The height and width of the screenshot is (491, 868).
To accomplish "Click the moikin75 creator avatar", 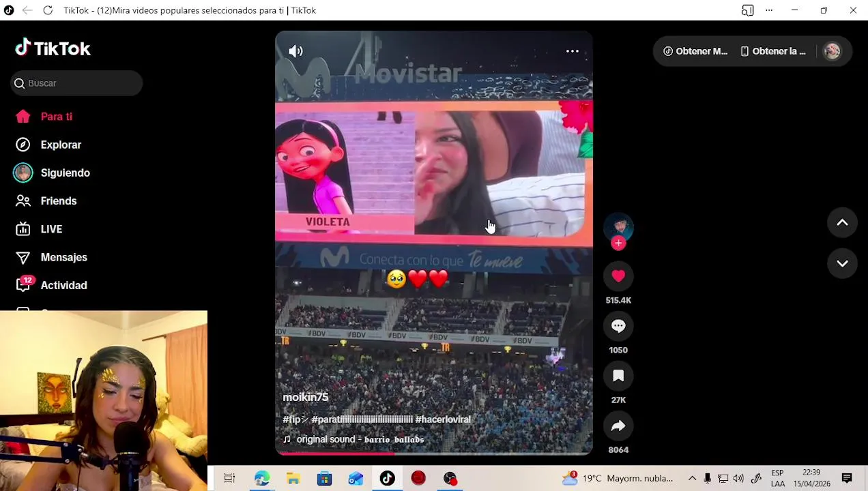I will [x=618, y=227].
